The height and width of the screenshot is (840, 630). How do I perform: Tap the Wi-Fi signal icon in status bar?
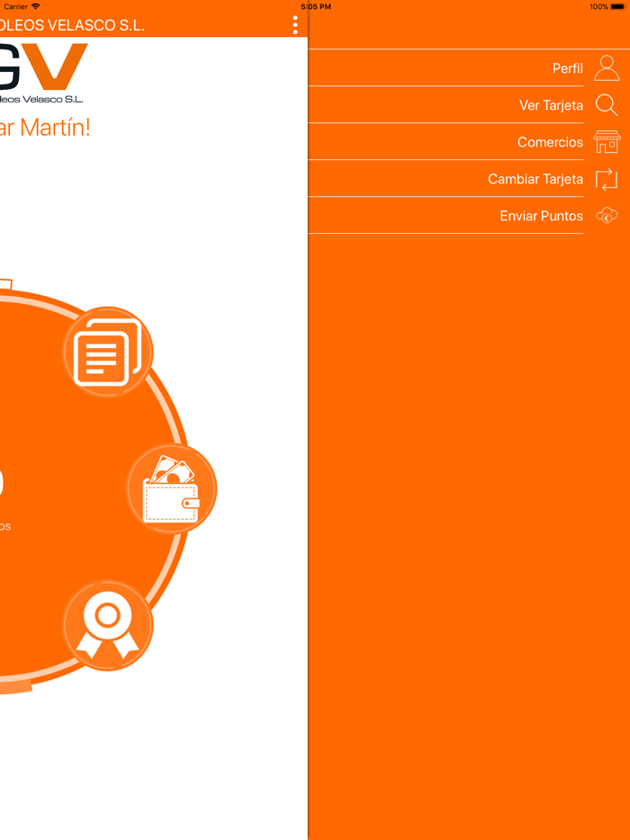pos(36,6)
